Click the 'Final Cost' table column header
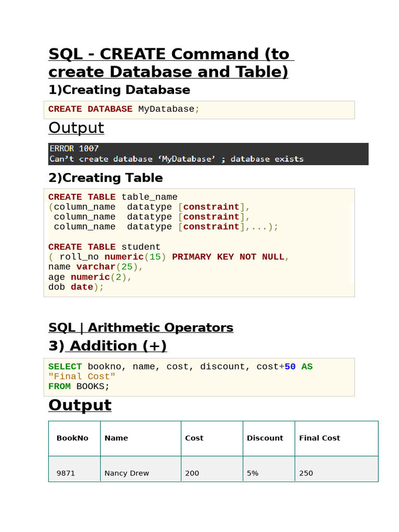Viewport: 399px width, 532px height. pyautogui.click(x=320, y=438)
